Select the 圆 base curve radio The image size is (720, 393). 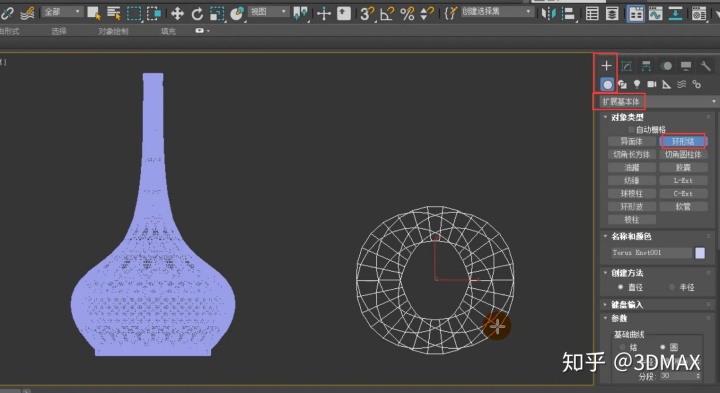[x=663, y=347]
